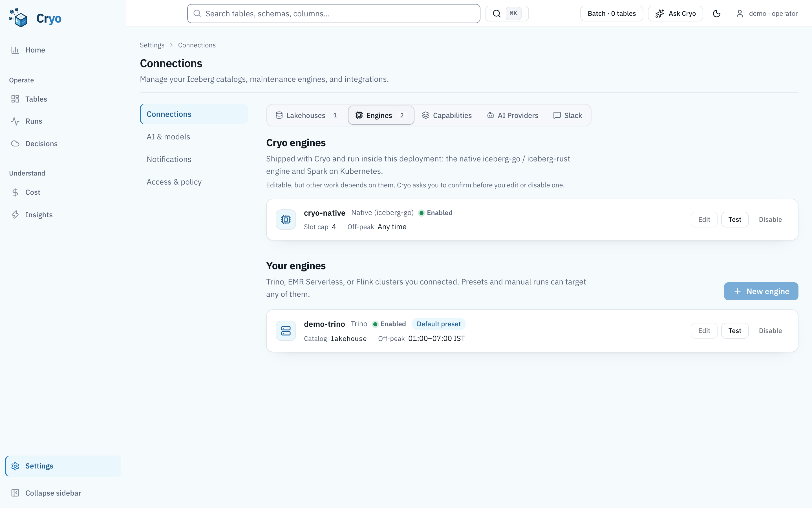Open the Tables page
This screenshot has height=508, width=812.
[x=63, y=99]
